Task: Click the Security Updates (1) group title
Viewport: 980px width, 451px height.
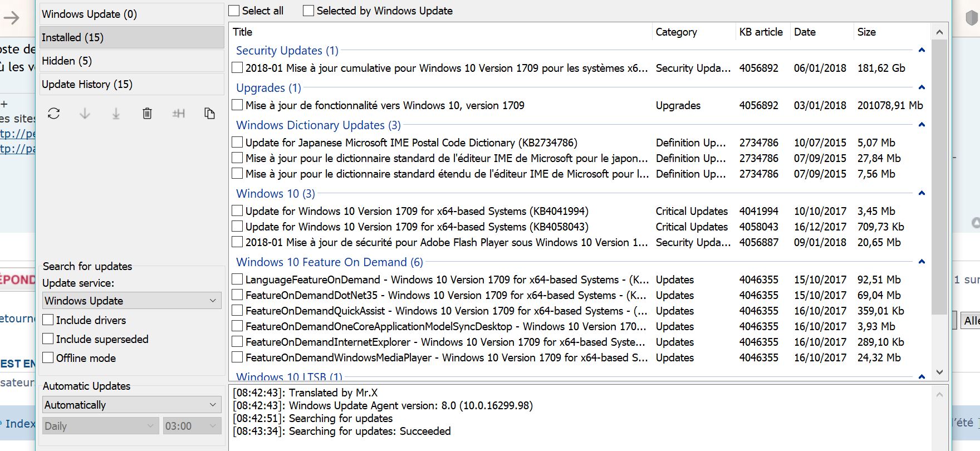Action: point(287,50)
